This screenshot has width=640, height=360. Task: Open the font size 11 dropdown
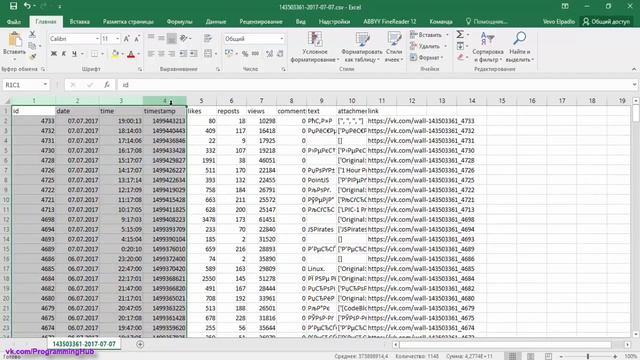(x=118, y=39)
